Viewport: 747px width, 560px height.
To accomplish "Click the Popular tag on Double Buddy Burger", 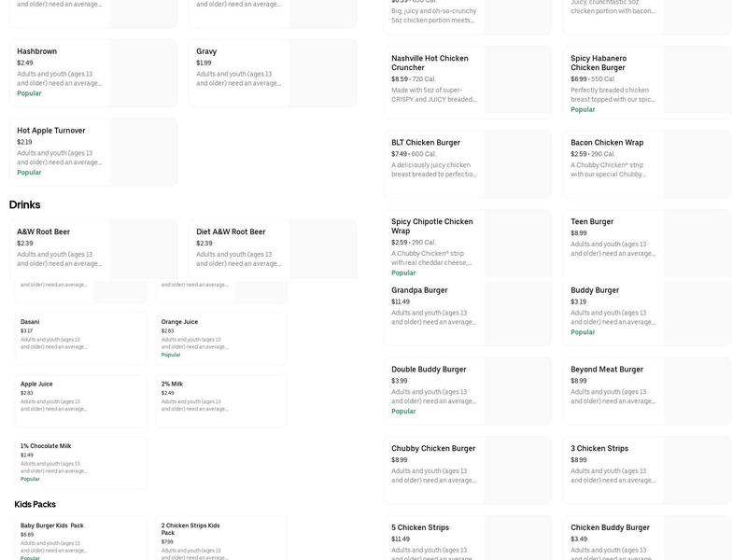I will (403, 411).
